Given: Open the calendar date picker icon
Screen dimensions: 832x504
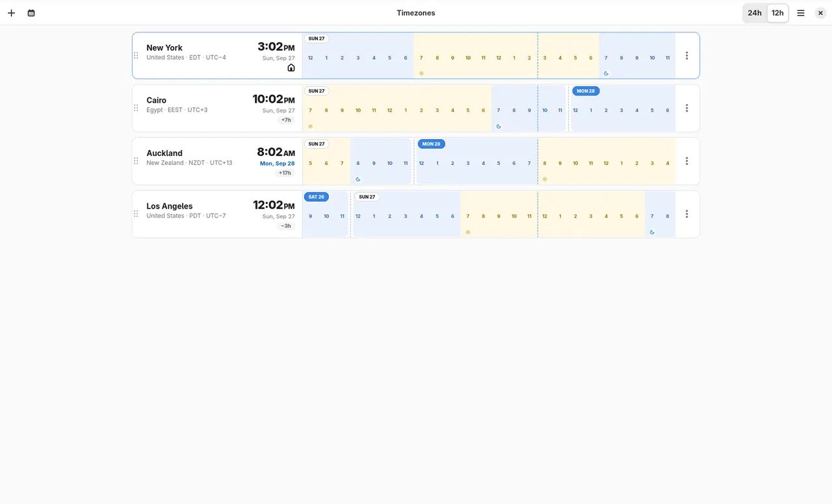Looking at the screenshot, I should 31,13.
